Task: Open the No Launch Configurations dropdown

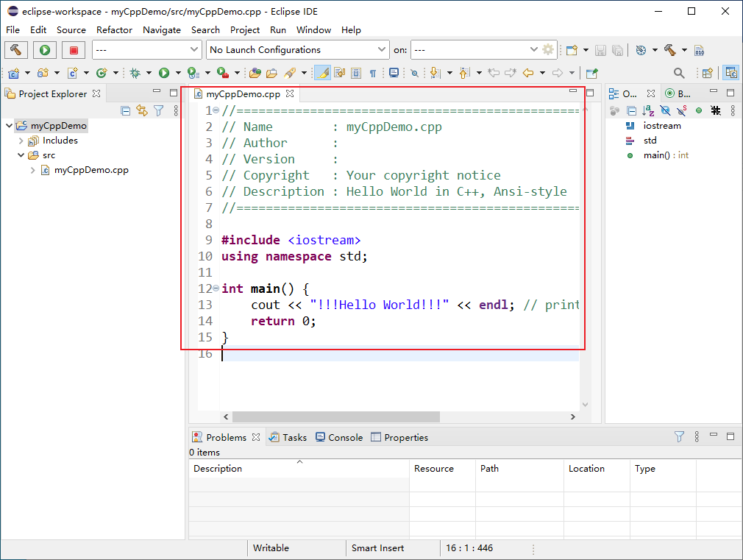Action: pyautogui.click(x=298, y=50)
